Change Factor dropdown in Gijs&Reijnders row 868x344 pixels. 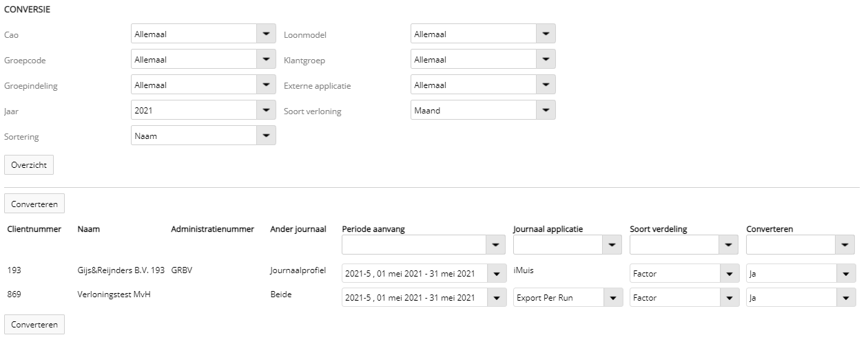683,274
